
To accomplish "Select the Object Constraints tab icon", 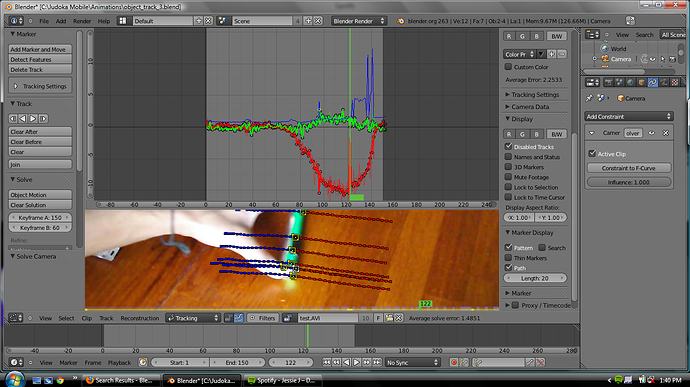I will click(x=652, y=82).
